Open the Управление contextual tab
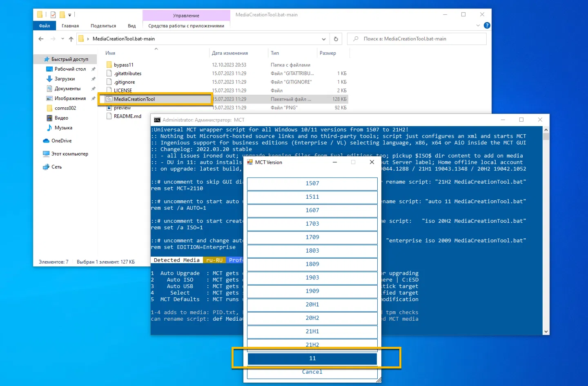 click(186, 16)
